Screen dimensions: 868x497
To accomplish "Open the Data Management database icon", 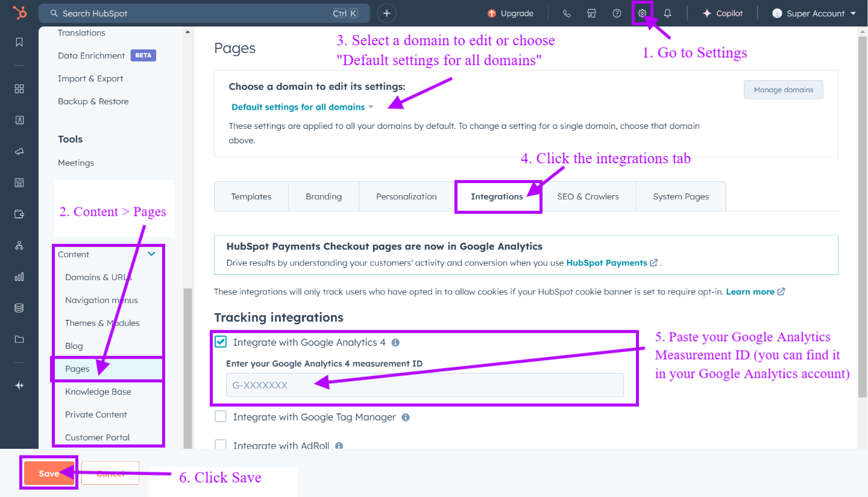I will tap(19, 308).
